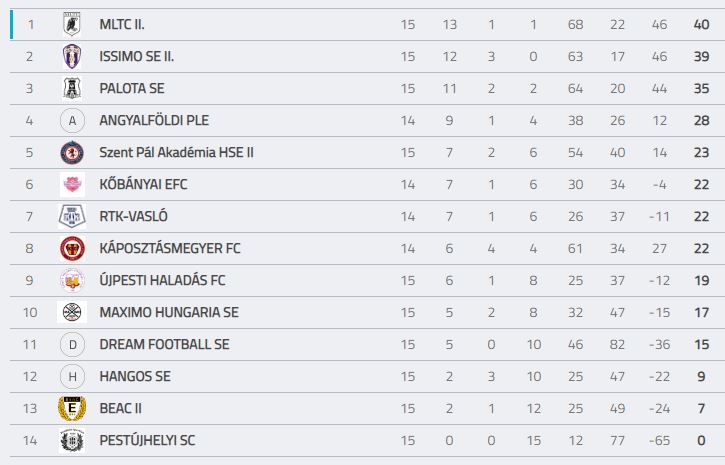Click the MAXIMO HUNGARIA SE circular logo
Screen dimensions: 725x465
[72, 312]
